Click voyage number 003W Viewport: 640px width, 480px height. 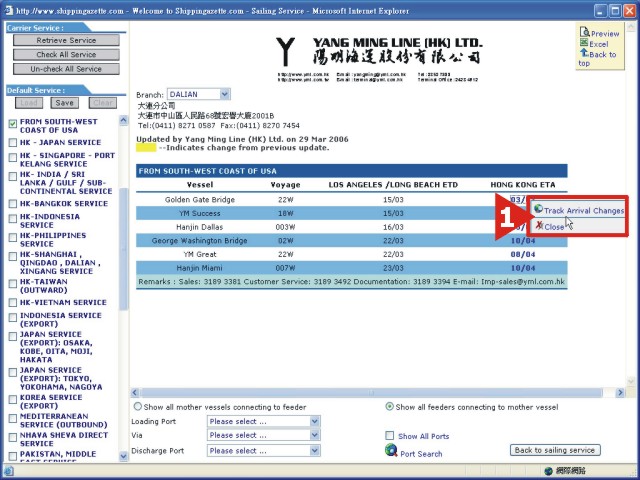[285, 227]
